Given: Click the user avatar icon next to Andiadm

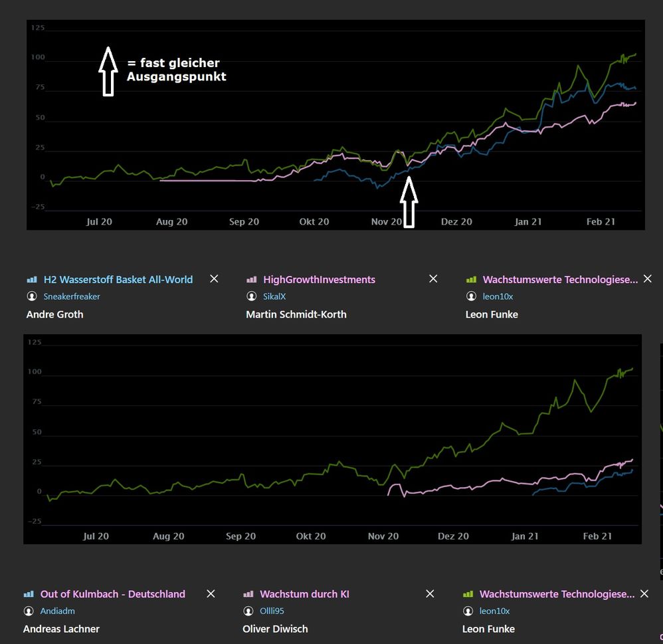Looking at the screenshot, I should [28, 611].
